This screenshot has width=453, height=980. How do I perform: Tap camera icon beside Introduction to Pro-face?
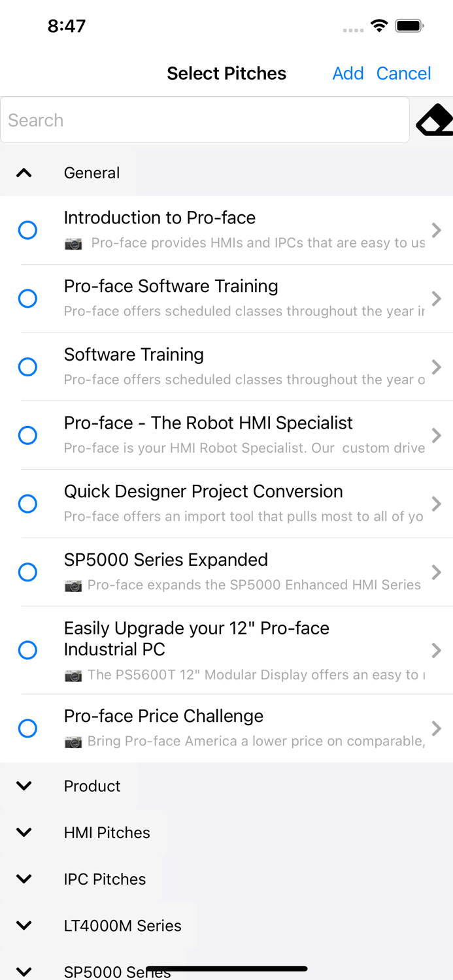73,244
